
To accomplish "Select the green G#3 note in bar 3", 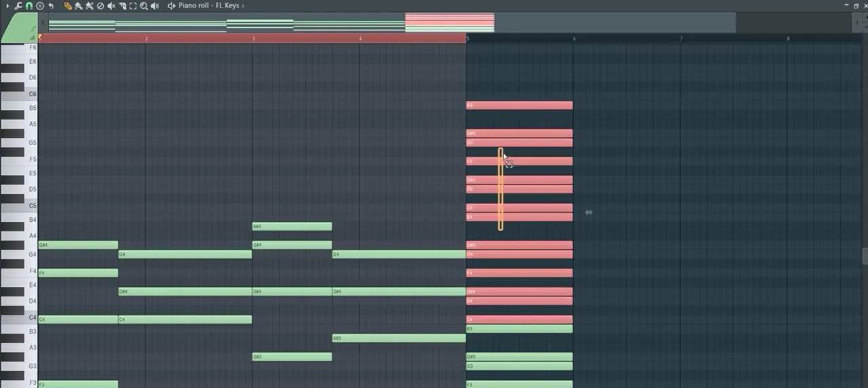I will click(x=292, y=356).
